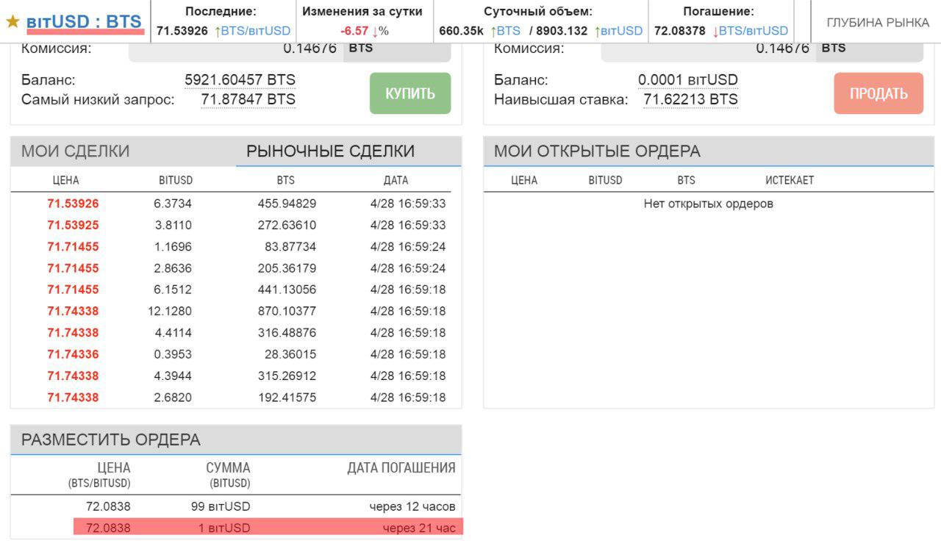Click the bitUSD : BTS market title link
Screen dimensions: 941x560
point(84,21)
